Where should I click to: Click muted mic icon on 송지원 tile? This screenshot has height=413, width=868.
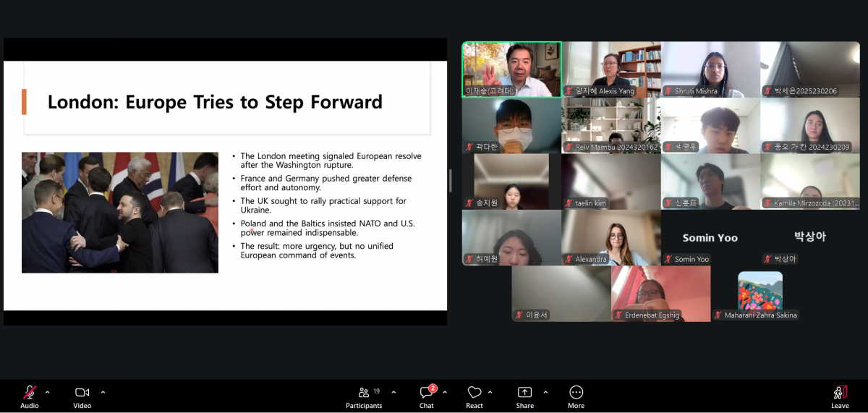pos(470,203)
